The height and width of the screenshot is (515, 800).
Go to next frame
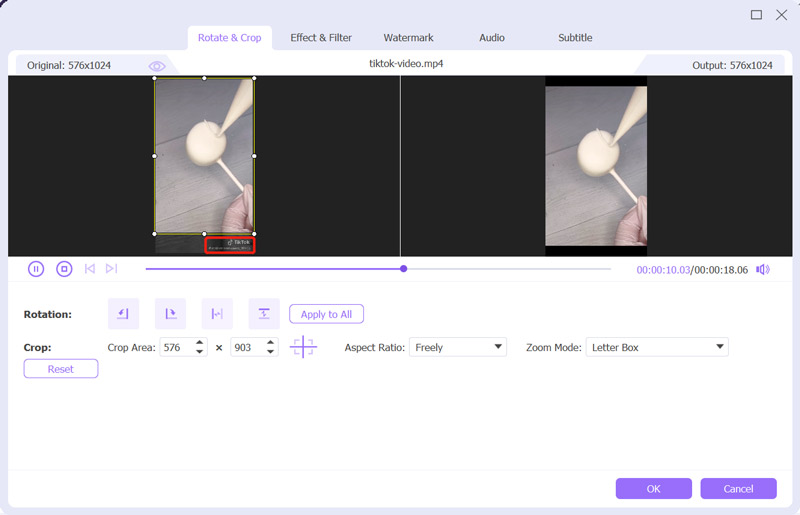pyautogui.click(x=112, y=268)
